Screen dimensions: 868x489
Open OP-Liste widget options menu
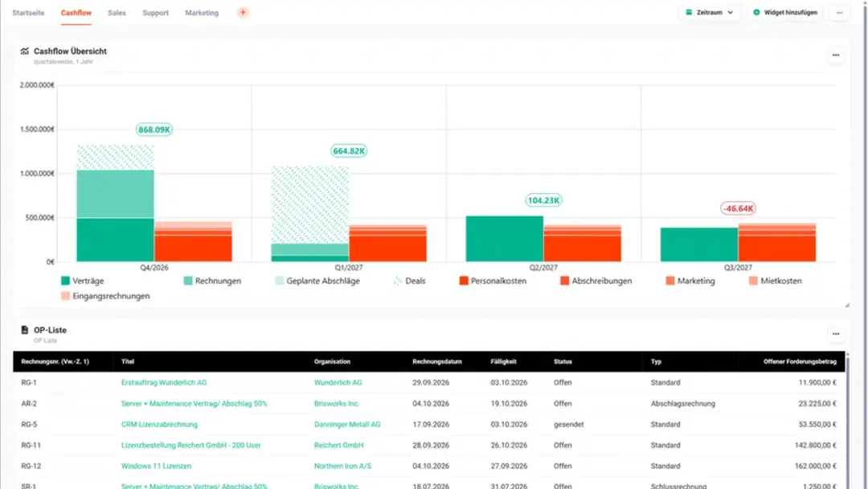pos(835,334)
